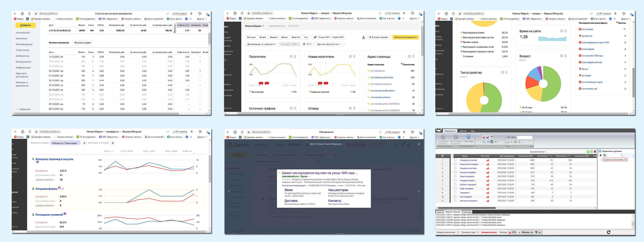The width and height of the screenshot is (644, 242).
Task: Open the Детализация: по неделям dropdown
Action: 261,44
